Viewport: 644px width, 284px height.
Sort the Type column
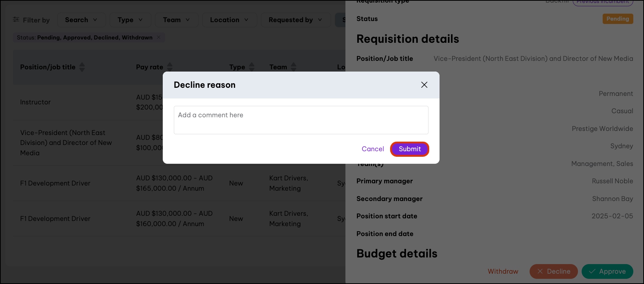click(x=252, y=67)
